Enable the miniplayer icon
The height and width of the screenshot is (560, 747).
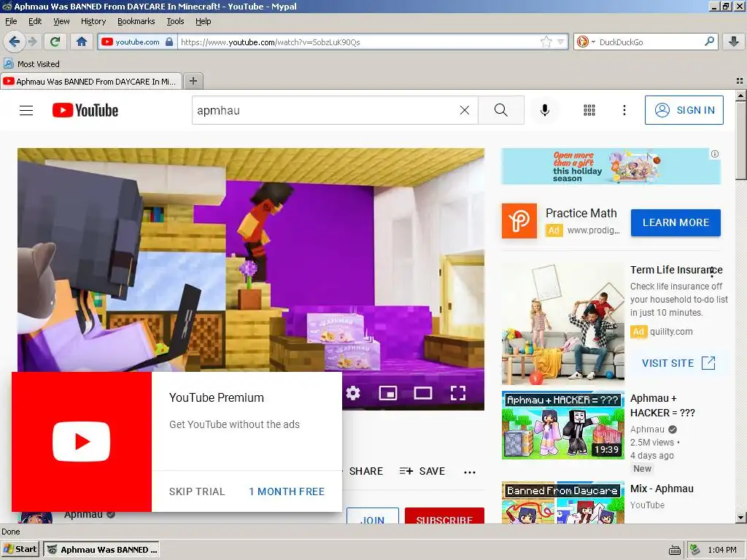point(388,393)
